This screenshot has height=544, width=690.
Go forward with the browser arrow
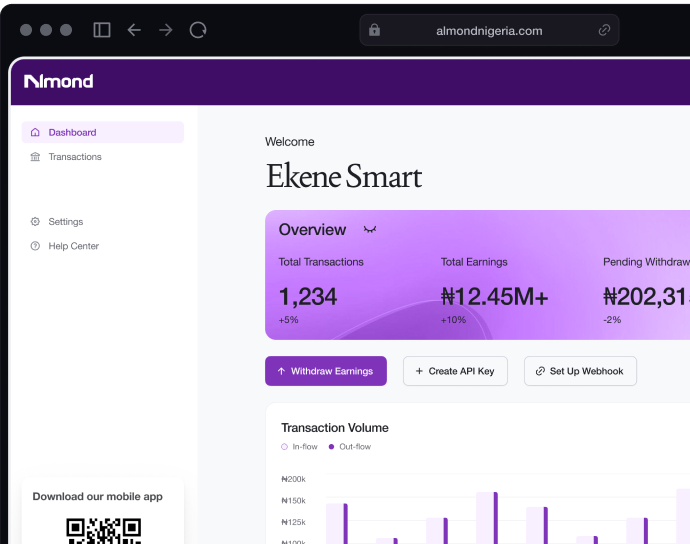(166, 30)
